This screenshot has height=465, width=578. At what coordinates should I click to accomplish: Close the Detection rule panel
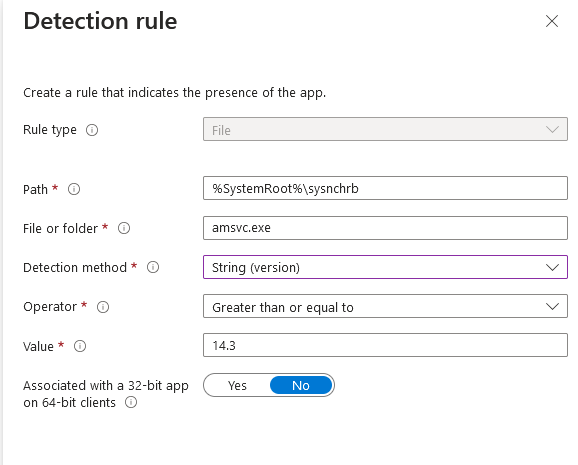coord(552,21)
